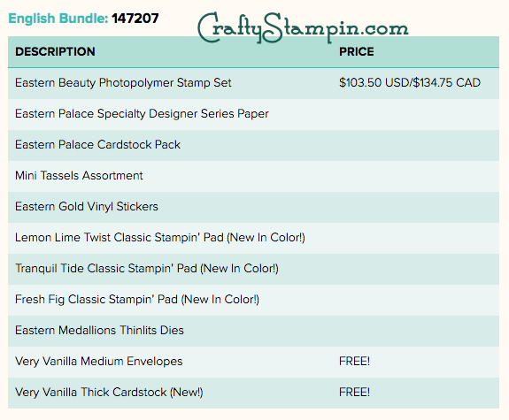Select Eastern Beauty Photopolymer Stamp Set row

[253, 83]
